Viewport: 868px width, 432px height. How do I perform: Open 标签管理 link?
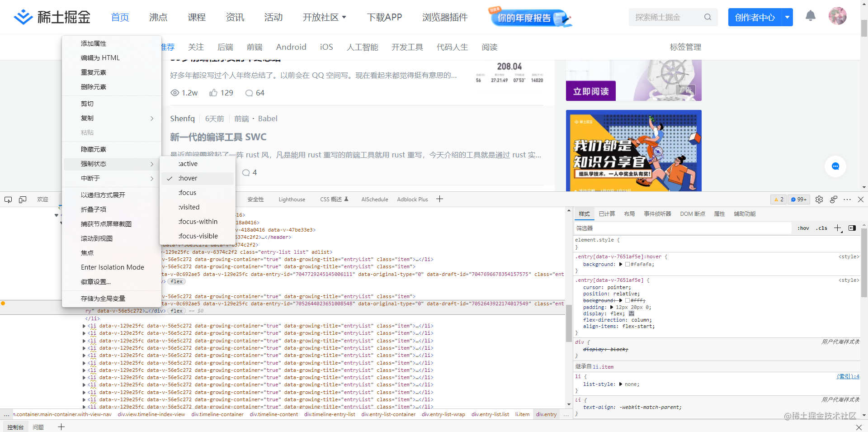click(x=685, y=47)
